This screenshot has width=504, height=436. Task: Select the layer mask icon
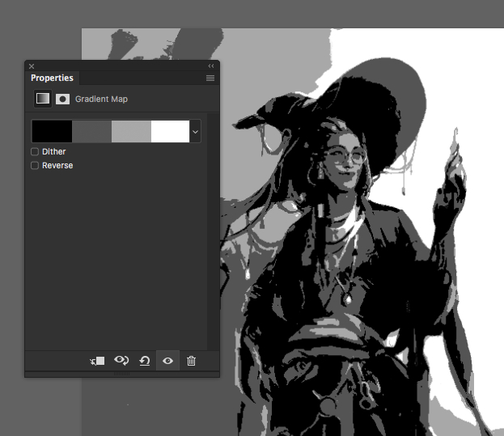(x=62, y=99)
